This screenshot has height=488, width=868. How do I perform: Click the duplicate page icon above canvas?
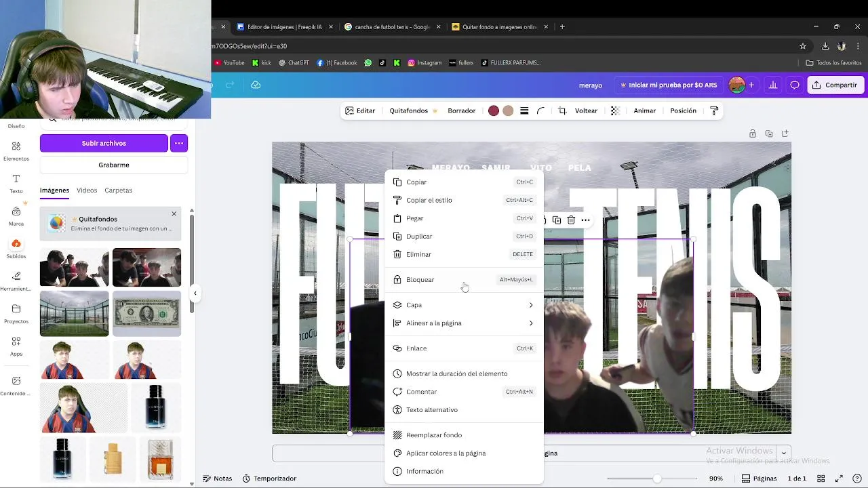click(x=769, y=134)
